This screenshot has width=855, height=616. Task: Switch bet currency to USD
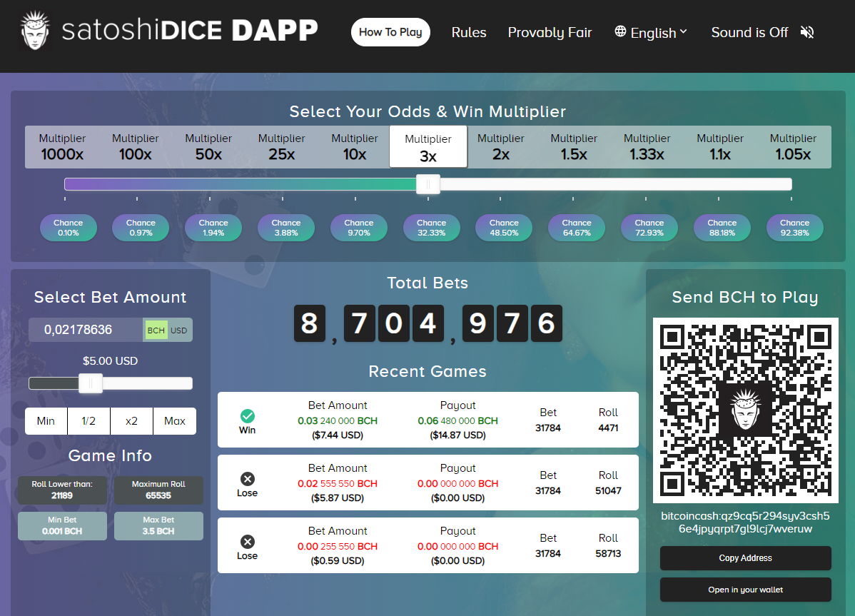[179, 330]
